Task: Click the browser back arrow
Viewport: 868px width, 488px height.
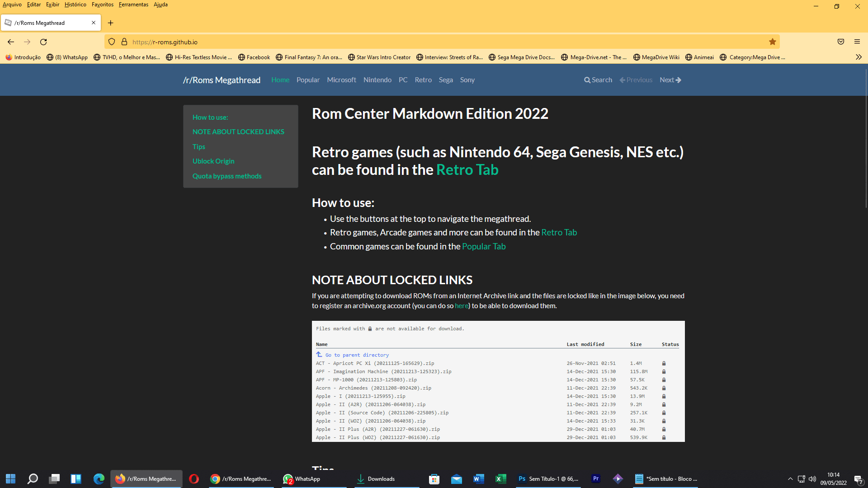Action: 11,42
